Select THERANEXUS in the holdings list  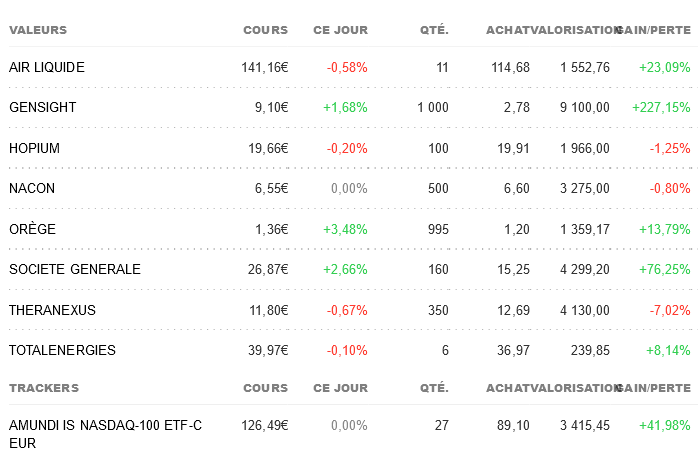tap(52, 310)
